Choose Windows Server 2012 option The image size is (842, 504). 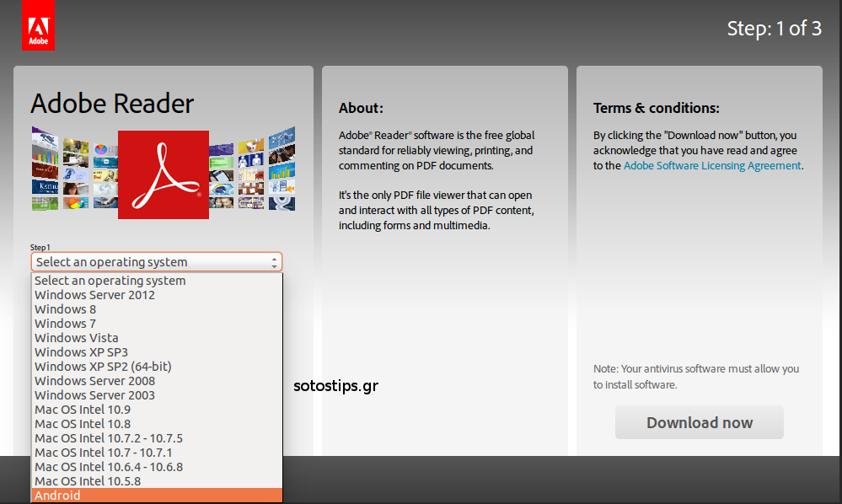pos(95,294)
